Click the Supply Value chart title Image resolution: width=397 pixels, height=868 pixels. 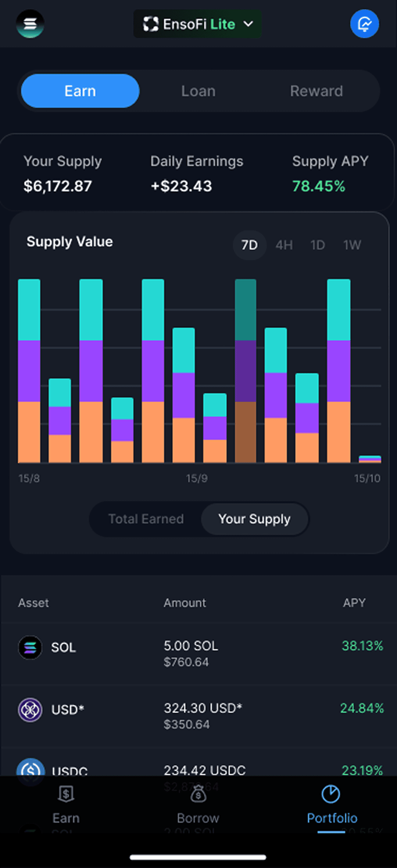(70, 242)
